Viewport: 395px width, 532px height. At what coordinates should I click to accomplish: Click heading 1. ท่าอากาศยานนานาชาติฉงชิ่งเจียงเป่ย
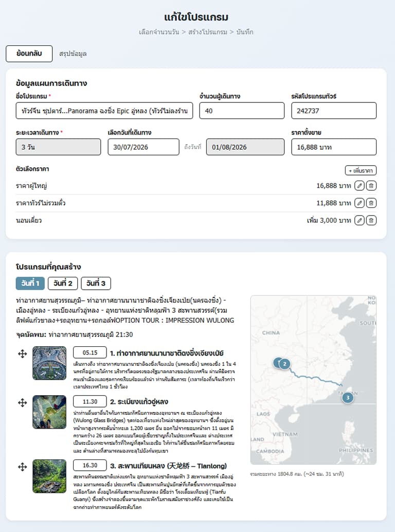167,353
